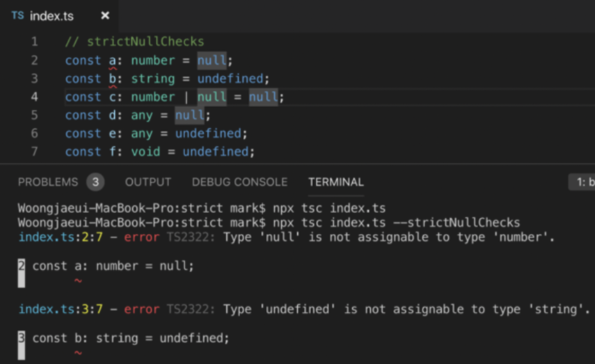Select the TERMINAL panel tab
This screenshot has height=364, width=595.
coord(336,182)
